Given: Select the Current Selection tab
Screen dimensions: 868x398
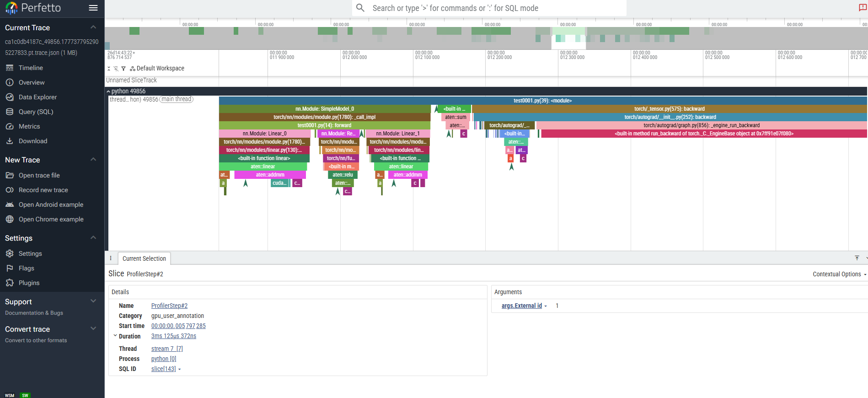Looking at the screenshot, I should [144, 258].
